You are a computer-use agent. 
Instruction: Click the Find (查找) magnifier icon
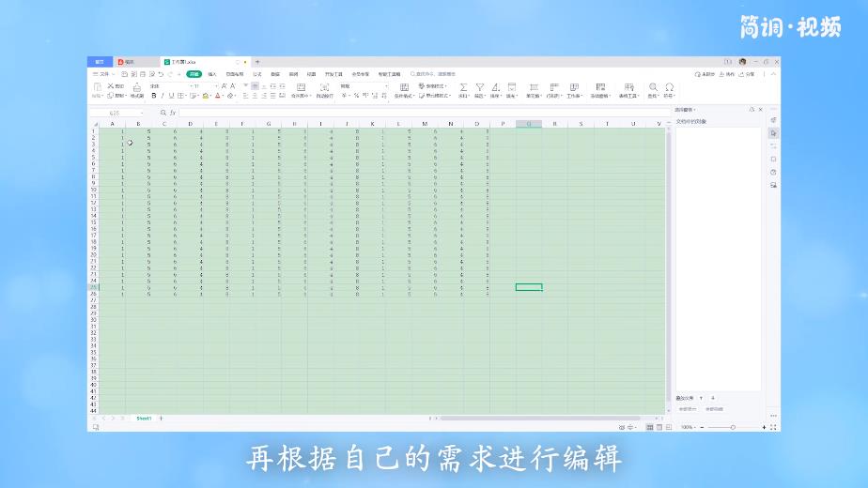tap(654, 86)
